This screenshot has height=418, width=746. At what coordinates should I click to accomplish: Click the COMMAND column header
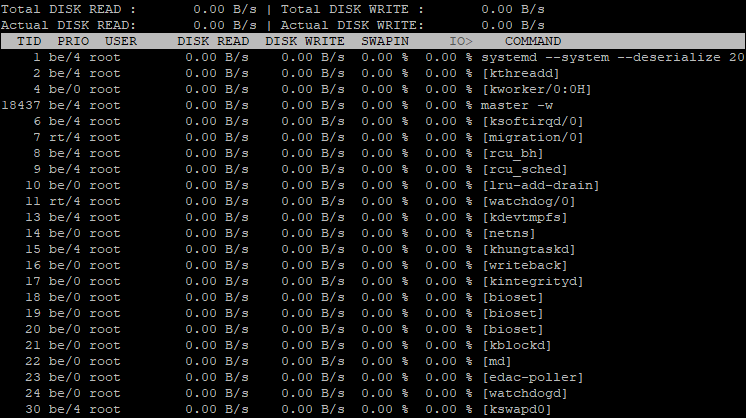point(533,41)
